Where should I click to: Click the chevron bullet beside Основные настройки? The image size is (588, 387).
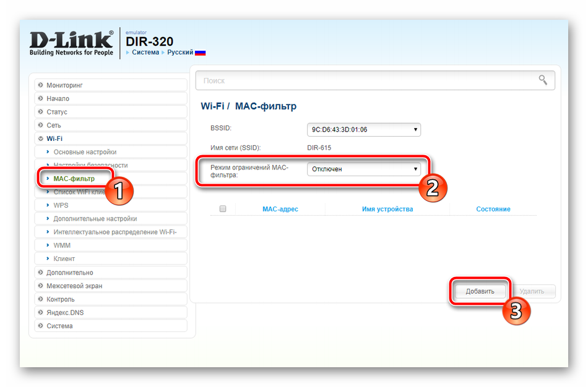[48, 151]
